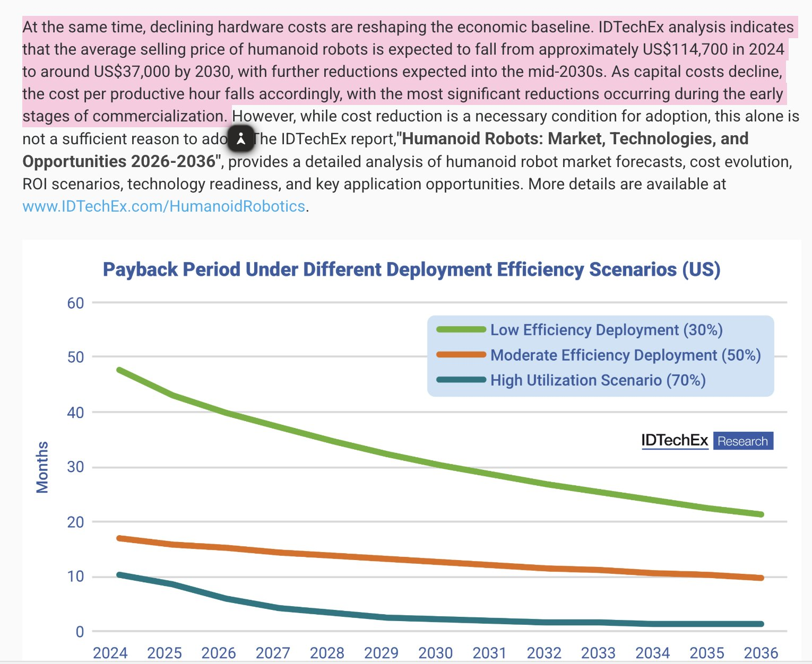Click the Months y-axis title

(x=42, y=467)
